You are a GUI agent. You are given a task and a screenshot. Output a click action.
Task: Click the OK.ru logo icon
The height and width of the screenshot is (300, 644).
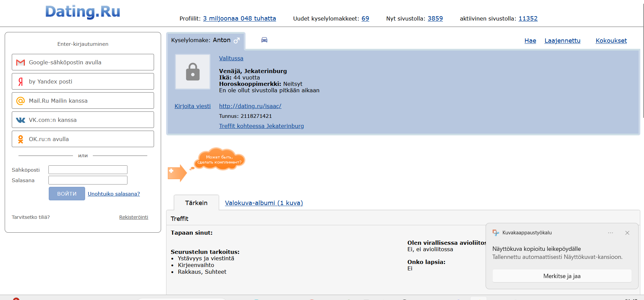(21, 139)
